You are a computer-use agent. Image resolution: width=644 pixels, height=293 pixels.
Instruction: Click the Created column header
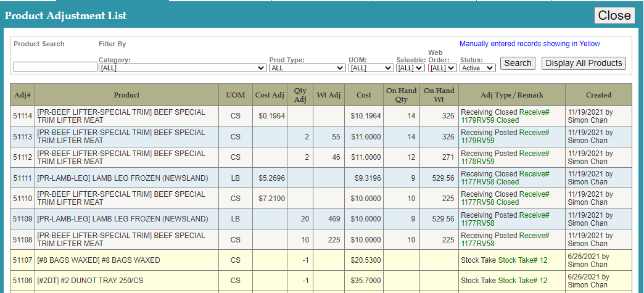(598, 95)
